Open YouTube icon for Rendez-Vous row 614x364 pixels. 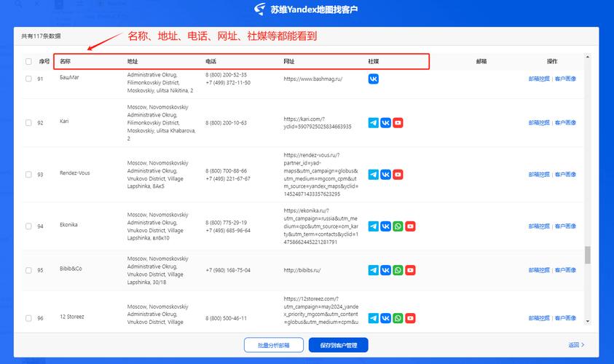coord(398,175)
